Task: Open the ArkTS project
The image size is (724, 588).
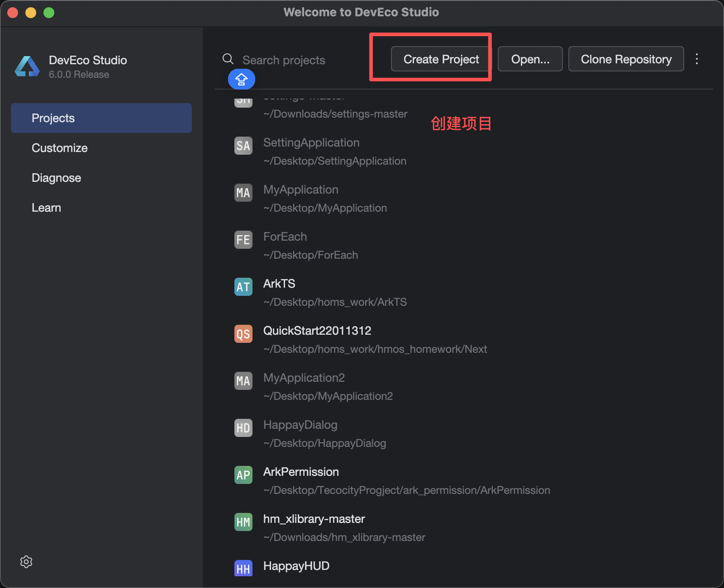Action: click(x=279, y=284)
